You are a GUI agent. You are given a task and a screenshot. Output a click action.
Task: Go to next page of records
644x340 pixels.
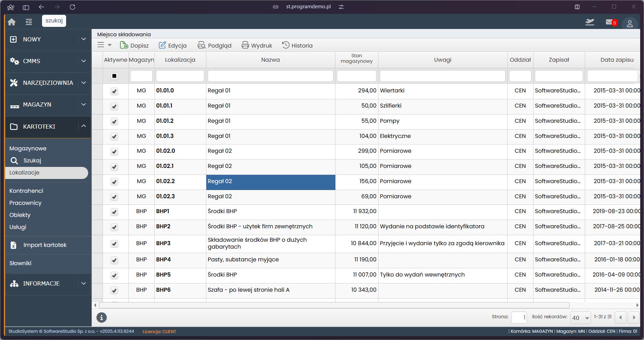(634, 317)
